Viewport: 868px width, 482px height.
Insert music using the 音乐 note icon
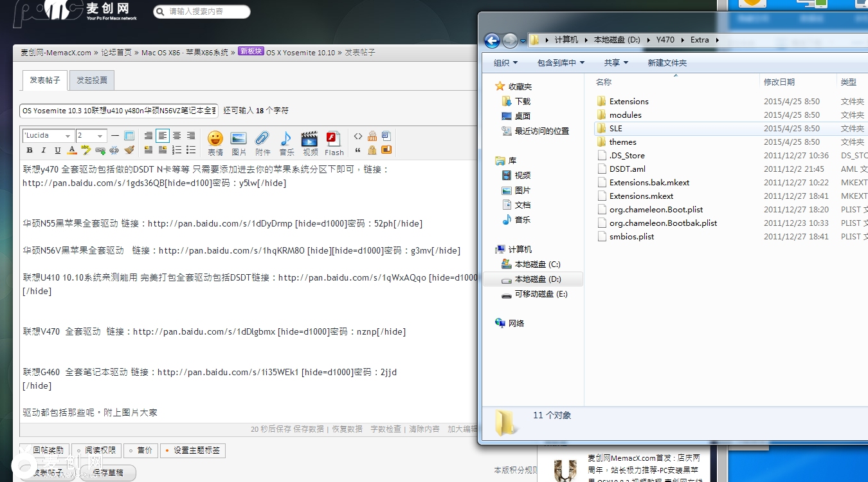pyautogui.click(x=286, y=142)
